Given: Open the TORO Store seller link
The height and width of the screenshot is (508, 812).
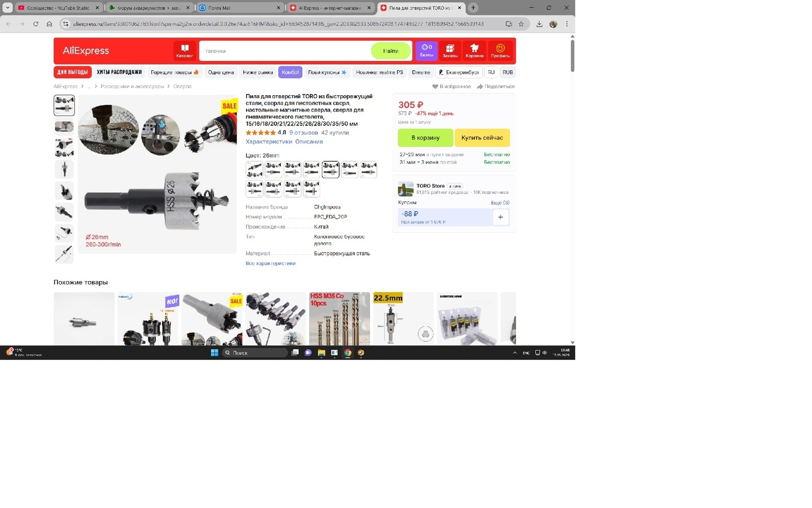Looking at the screenshot, I should tap(430, 186).
